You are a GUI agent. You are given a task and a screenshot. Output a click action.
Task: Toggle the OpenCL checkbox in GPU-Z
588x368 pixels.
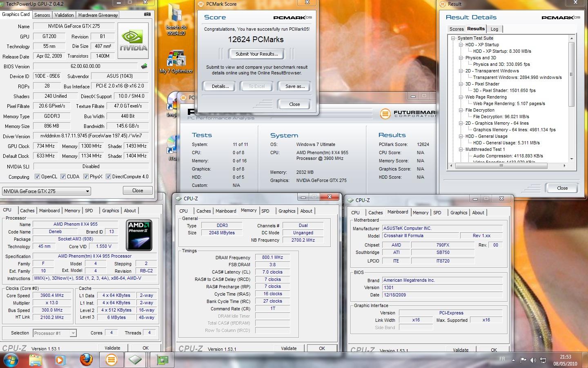tap(37, 177)
